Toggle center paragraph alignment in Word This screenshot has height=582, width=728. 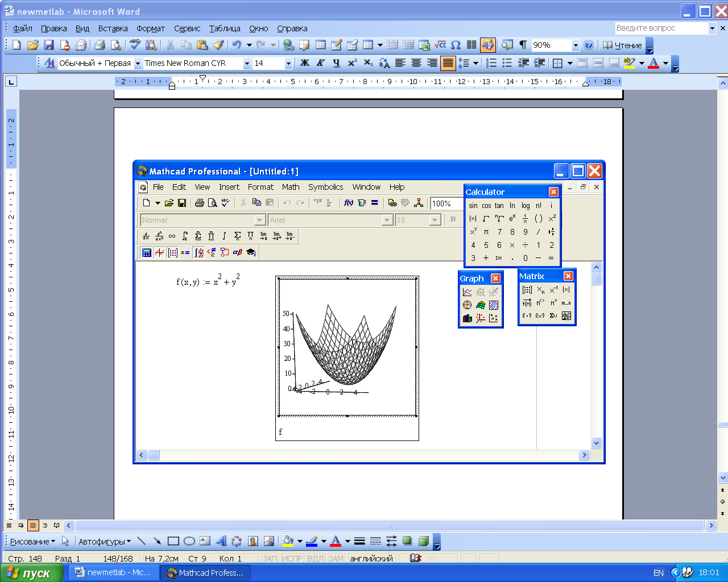pyautogui.click(x=416, y=63)
